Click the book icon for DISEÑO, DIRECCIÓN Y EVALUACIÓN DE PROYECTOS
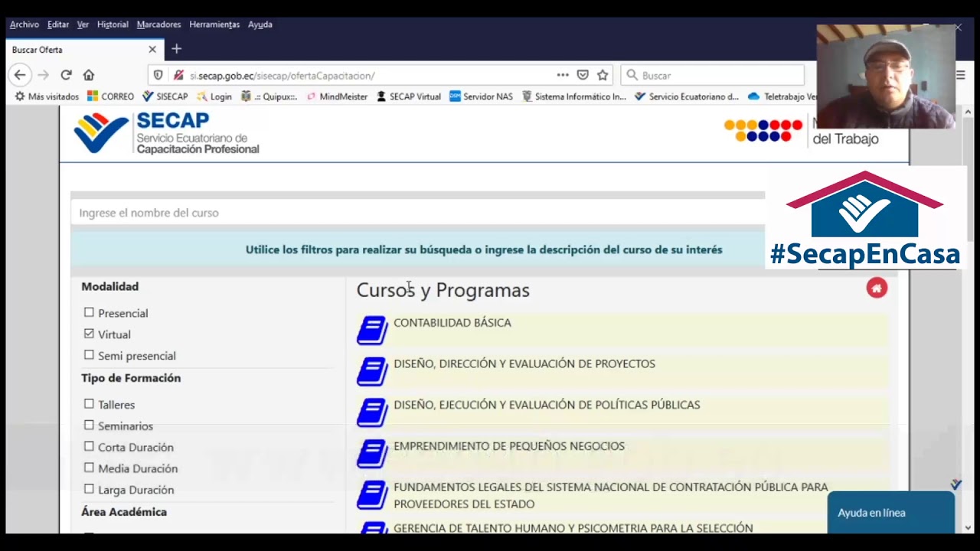 pyautogui.click(x=373, y=372)
